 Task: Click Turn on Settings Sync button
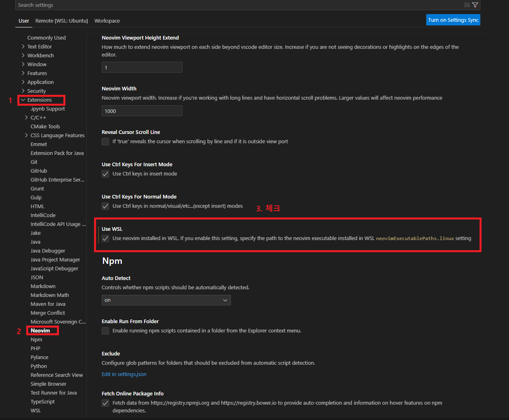453,20
